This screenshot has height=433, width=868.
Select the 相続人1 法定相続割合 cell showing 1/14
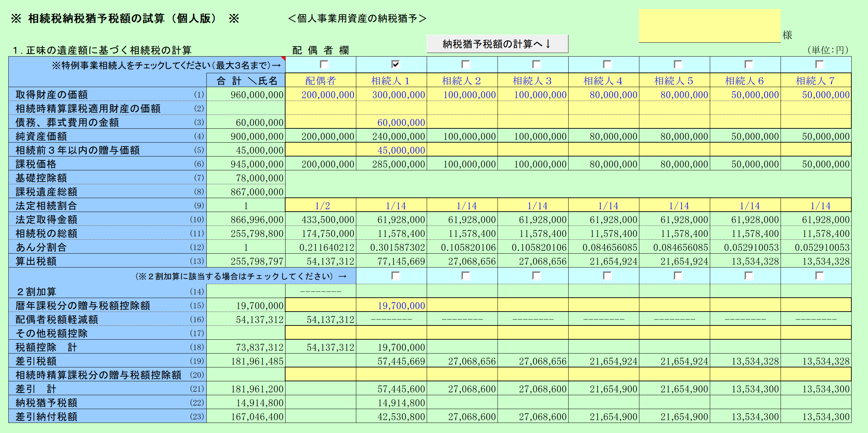tap(391, 205)
